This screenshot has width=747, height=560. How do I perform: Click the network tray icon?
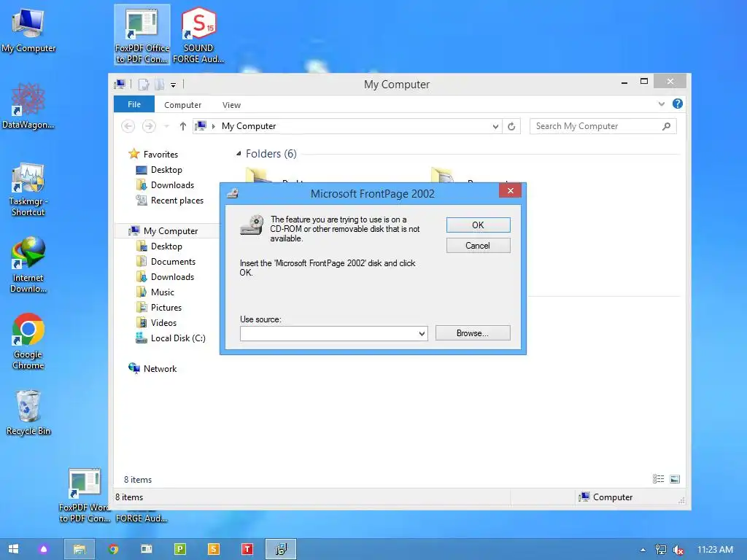660,550
